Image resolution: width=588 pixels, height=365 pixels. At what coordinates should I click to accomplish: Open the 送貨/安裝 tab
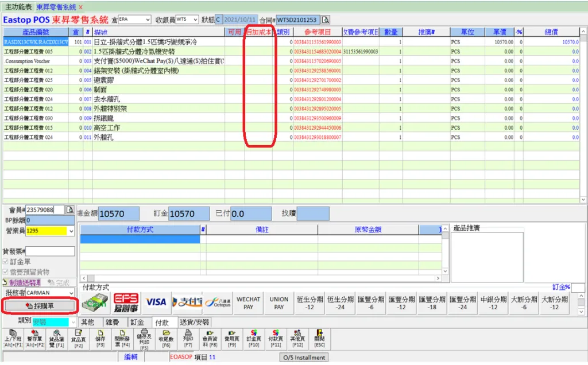pos(195,322)
